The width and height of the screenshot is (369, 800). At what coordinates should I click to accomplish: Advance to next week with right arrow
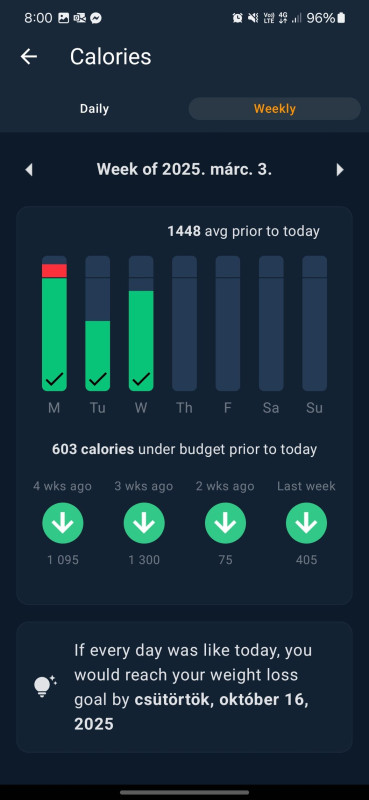coord(340,169)
